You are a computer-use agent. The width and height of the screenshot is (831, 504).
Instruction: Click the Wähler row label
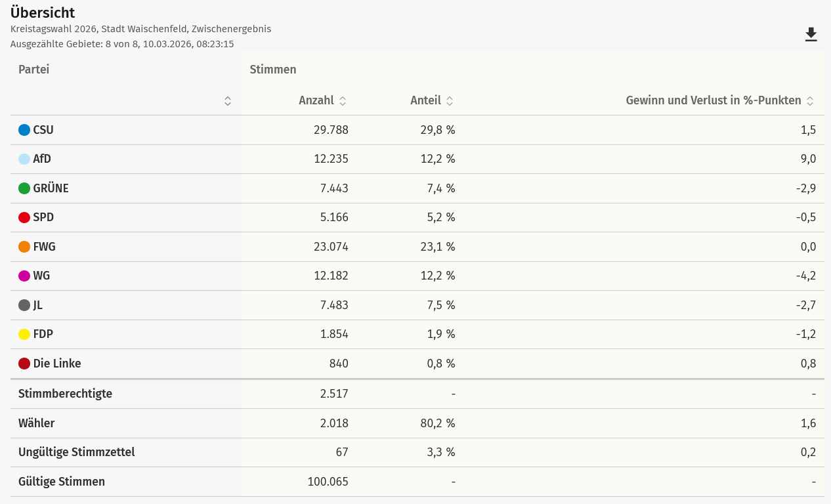37,423
